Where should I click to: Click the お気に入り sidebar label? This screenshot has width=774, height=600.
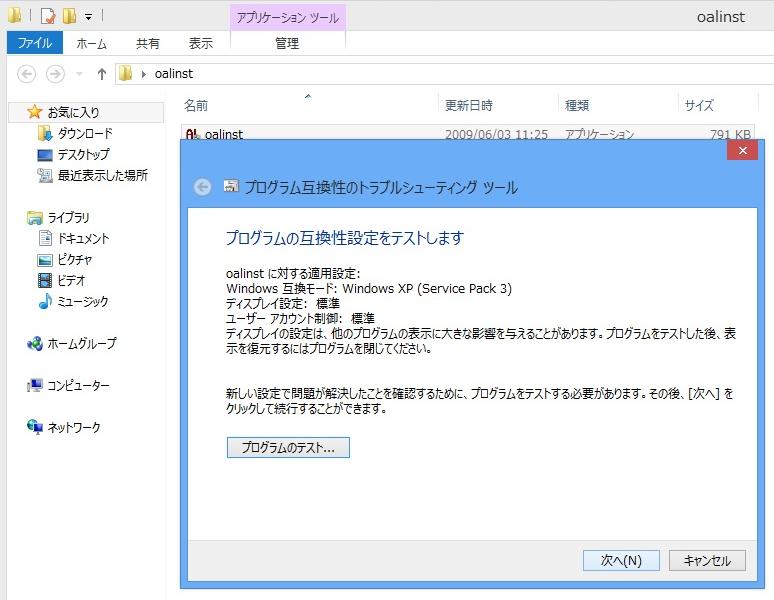point(74,112)
